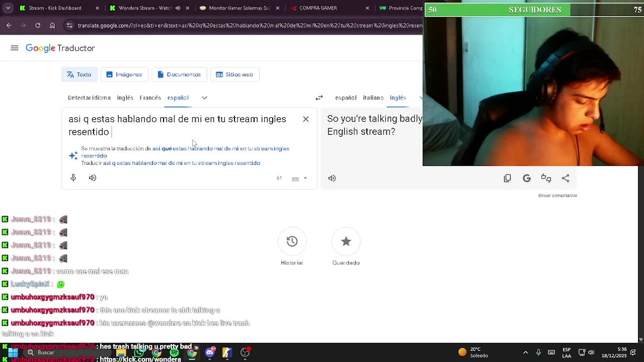Show hidden system tray icons chevron
The height and width of the screenshot is (362, 644).
pos(525,352)
